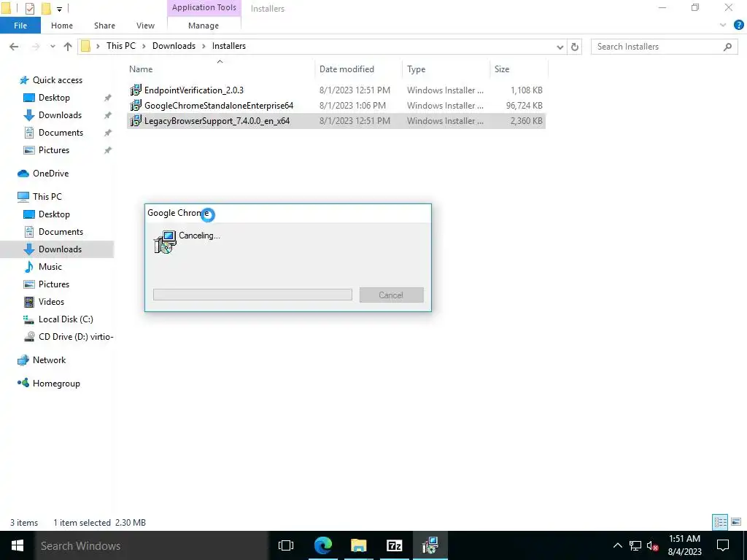
Task: Open 7-Zip from the taskbar
Action: pyautogui.click(x=395, y=545)
